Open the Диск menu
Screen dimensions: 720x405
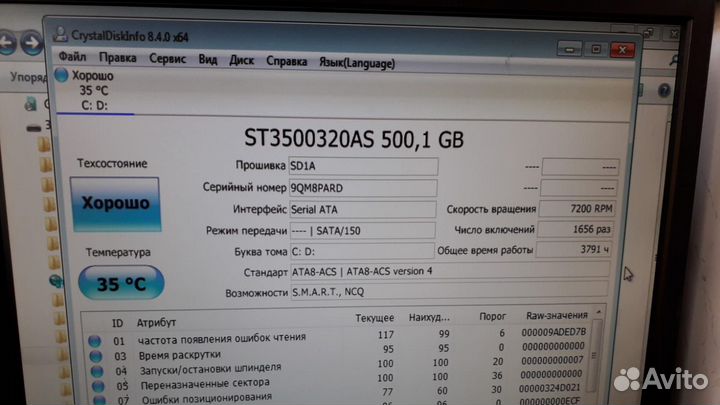(x=242, y=60)
